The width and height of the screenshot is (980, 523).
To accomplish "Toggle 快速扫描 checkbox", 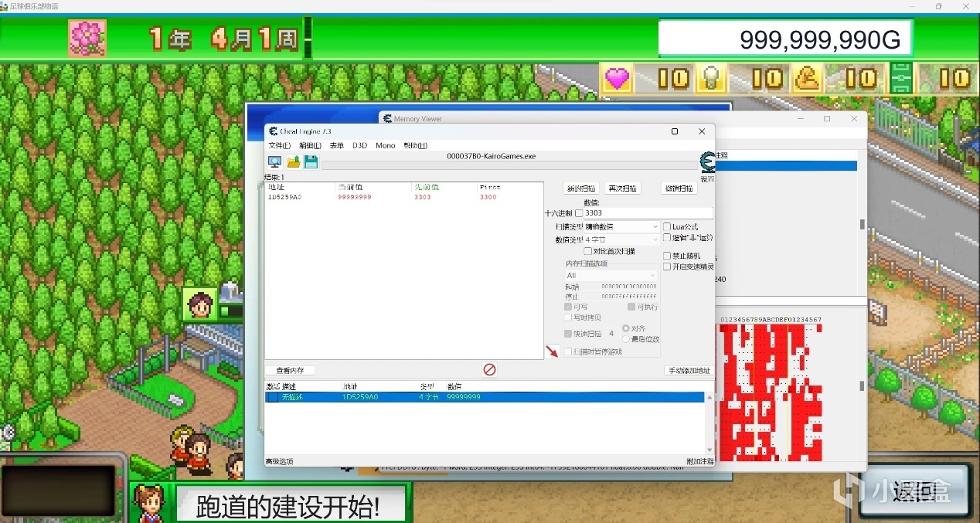I will pos(568,334).
